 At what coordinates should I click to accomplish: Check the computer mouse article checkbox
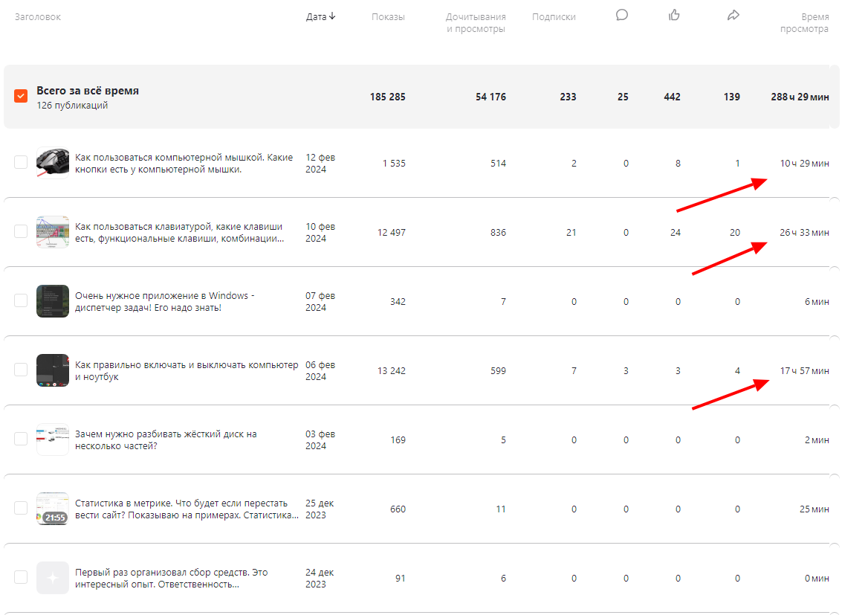(x=21, y=162)
